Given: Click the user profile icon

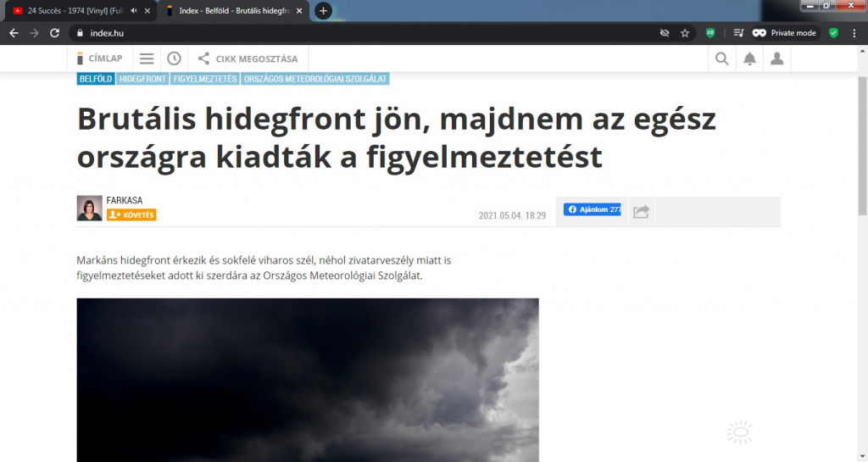Looking at the screenshot, I should point(776,58).
